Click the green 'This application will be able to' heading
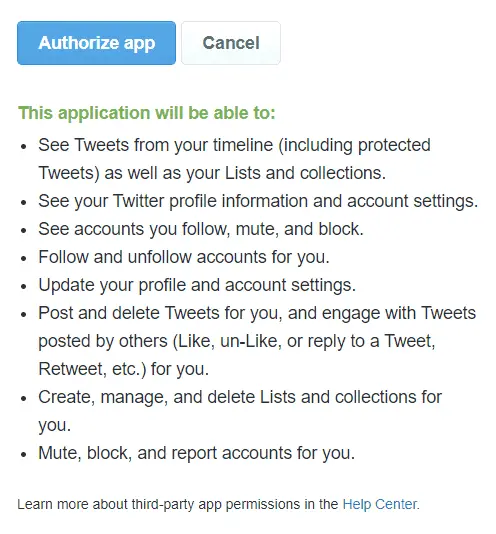Image resolution: width=496 pixels, height=534 pixels. click(146, 113)
